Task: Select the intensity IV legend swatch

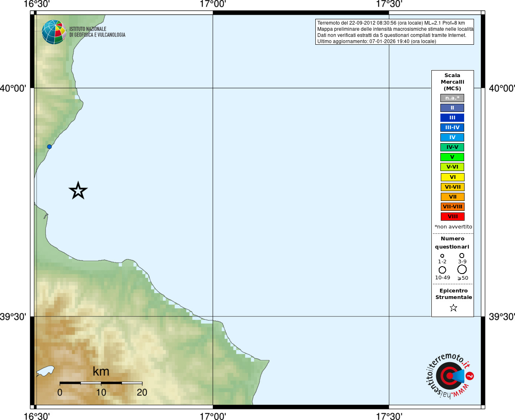Action: (452, 137)
